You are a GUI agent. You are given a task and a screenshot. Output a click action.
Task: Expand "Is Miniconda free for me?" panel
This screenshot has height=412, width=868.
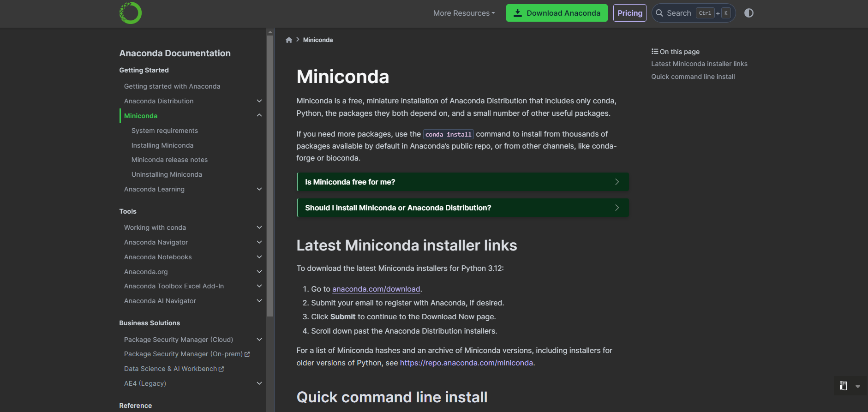(463, 182)
